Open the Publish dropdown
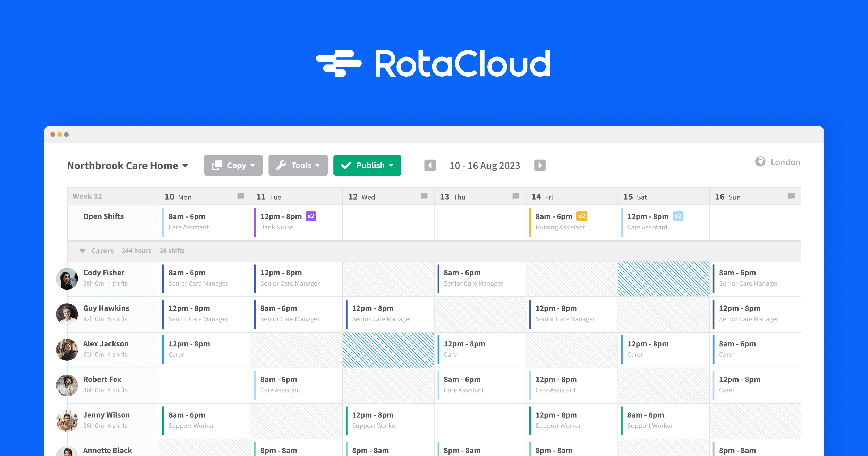Image resolution: width=868 pixels, height=456 pixels. click(x=367, y=165)
